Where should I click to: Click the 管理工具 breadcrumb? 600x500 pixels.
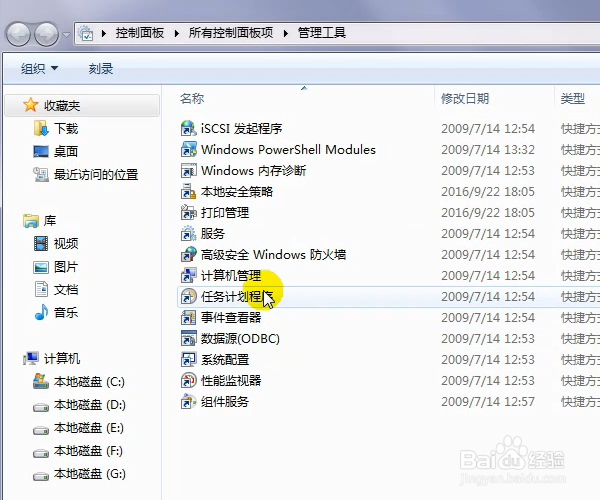pyautogui.click(x=322, y=33)
